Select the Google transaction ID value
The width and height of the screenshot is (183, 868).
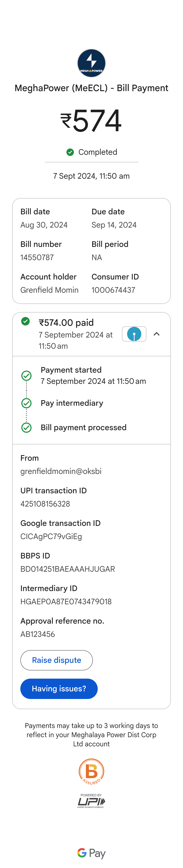[x=51, y=536]
